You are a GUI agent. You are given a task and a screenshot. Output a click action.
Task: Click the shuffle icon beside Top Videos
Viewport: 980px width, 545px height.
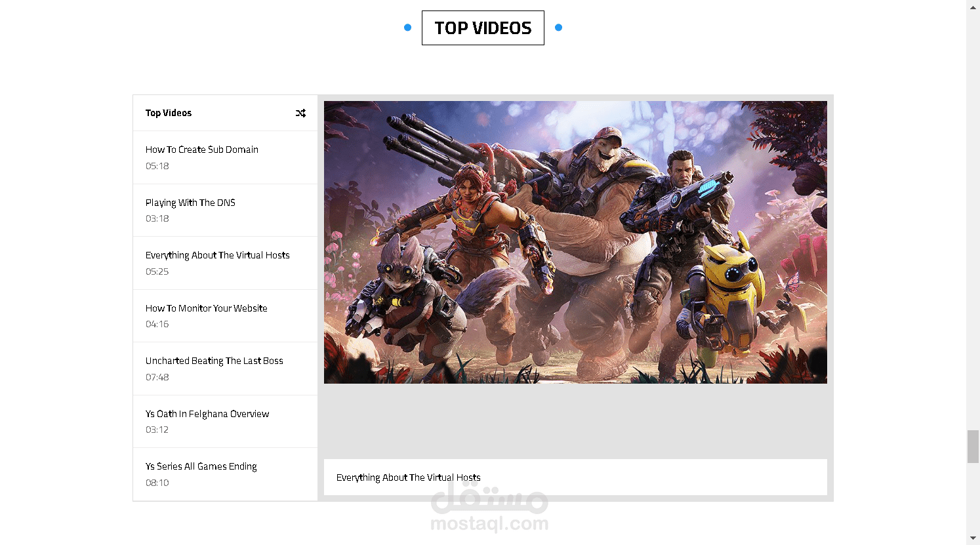pos(300,113)
